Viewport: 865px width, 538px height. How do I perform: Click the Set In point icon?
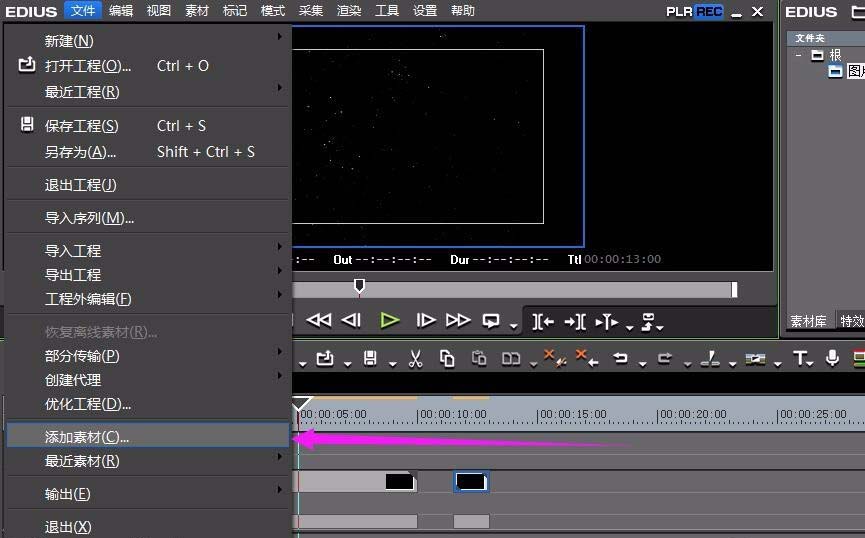click(543, 321)
